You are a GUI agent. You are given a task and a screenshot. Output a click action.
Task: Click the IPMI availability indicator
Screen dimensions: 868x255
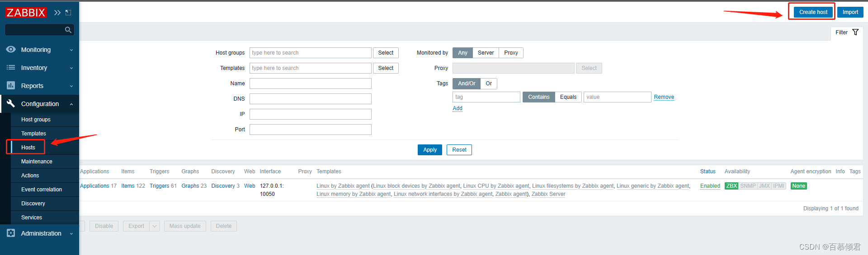click(x=779, y=186)
